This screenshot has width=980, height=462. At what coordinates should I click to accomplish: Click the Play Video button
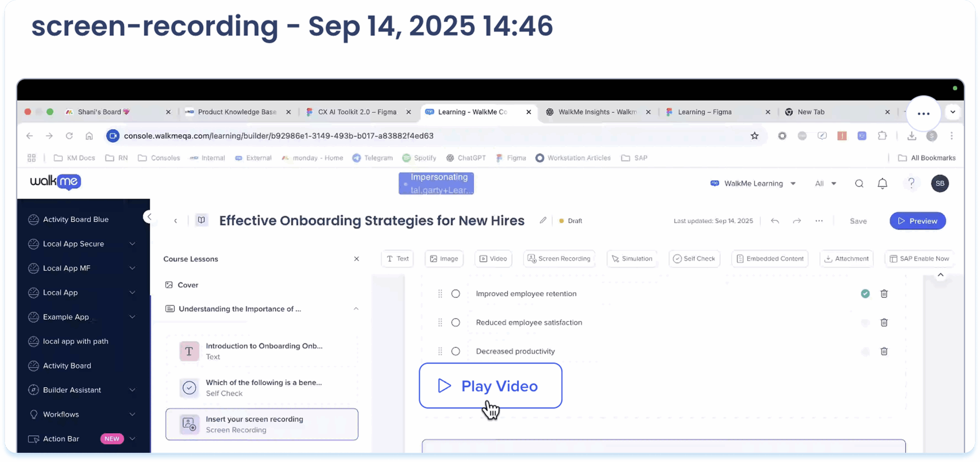490,386
